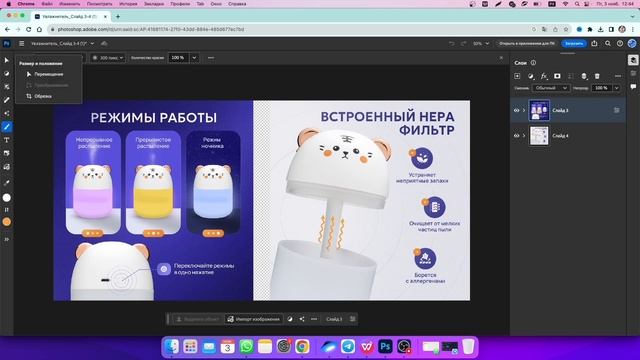Click the cloud sync status icon

click(104, 43)
